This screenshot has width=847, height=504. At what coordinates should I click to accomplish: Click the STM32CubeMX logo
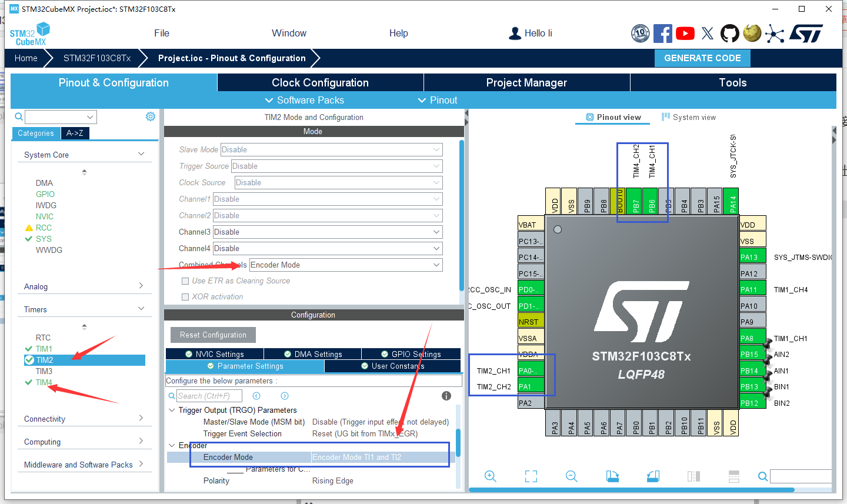tap(29, 34)
